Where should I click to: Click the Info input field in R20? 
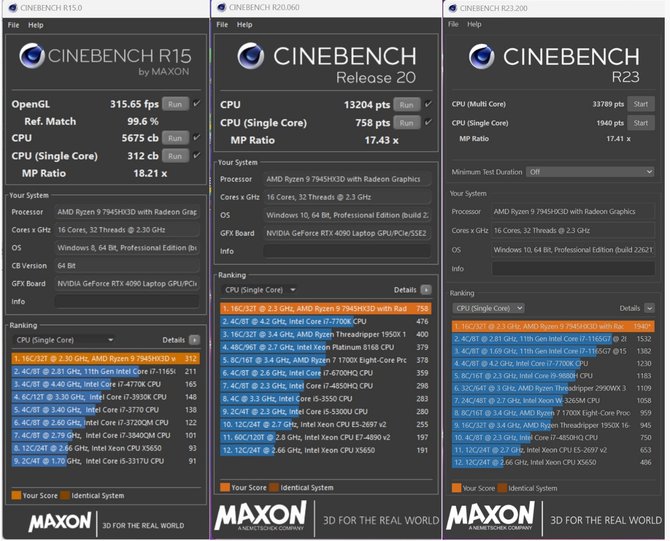tap(347, 251)
